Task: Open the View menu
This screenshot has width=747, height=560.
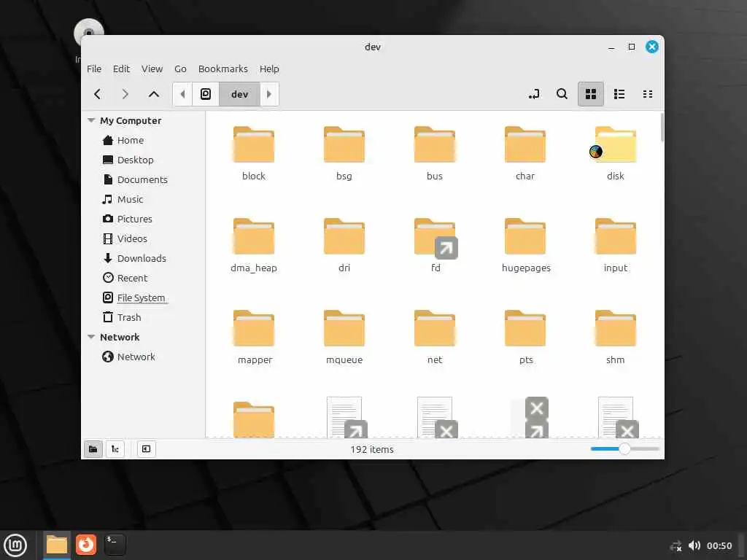Action: (x=152, y=69)
